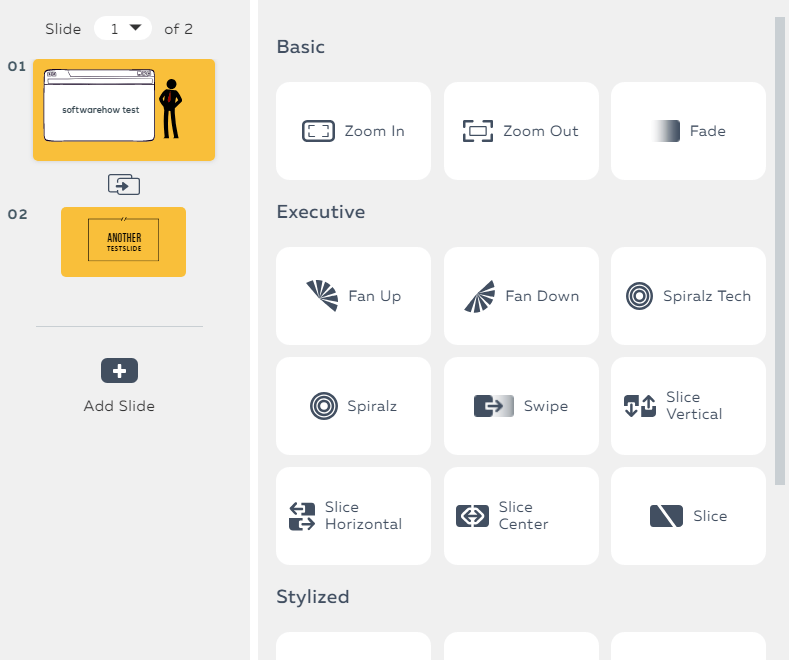
Task: Click the Basic section heading
Action: pyautogui.click(x=301, y=47)
